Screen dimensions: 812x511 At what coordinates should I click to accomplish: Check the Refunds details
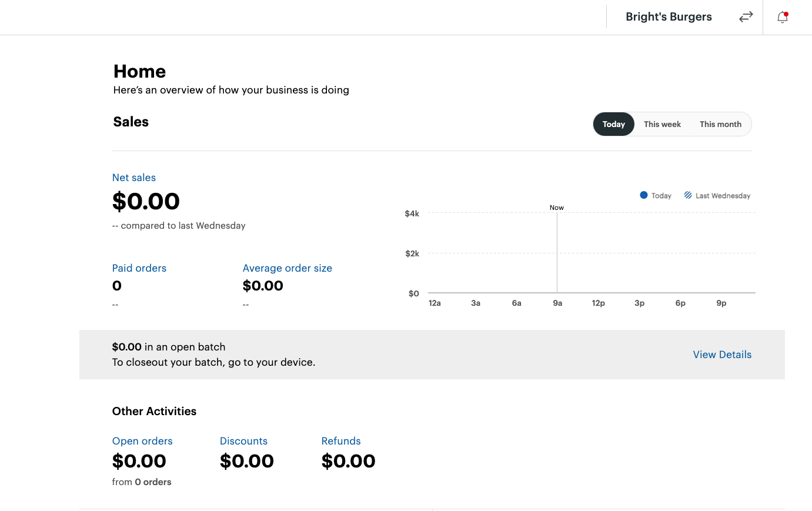coord(341,440)
